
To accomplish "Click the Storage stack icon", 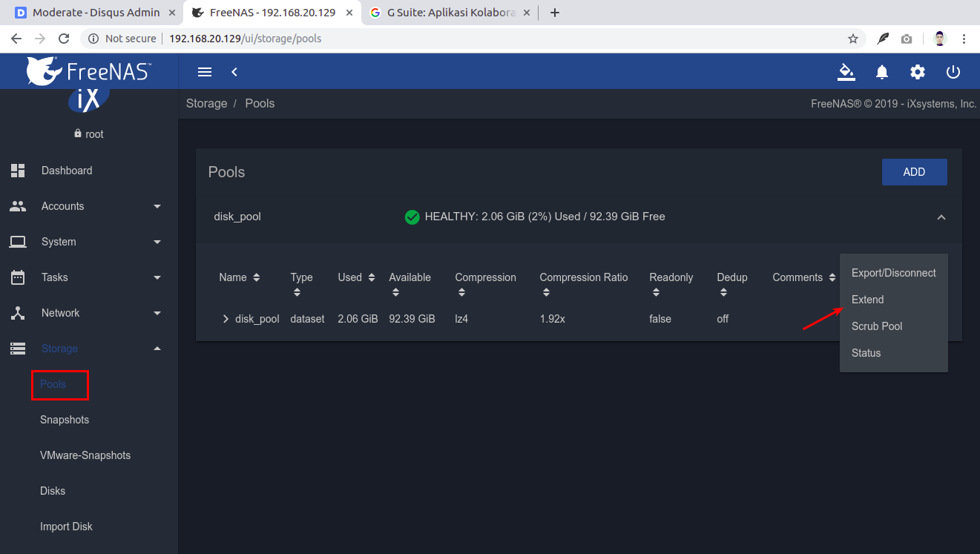I will pos(18,349).
